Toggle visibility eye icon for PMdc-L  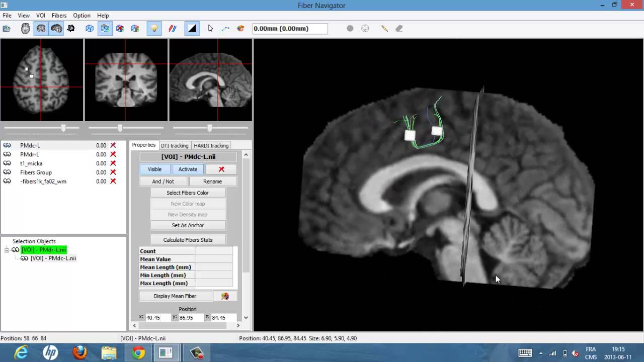tap(7, 145)
